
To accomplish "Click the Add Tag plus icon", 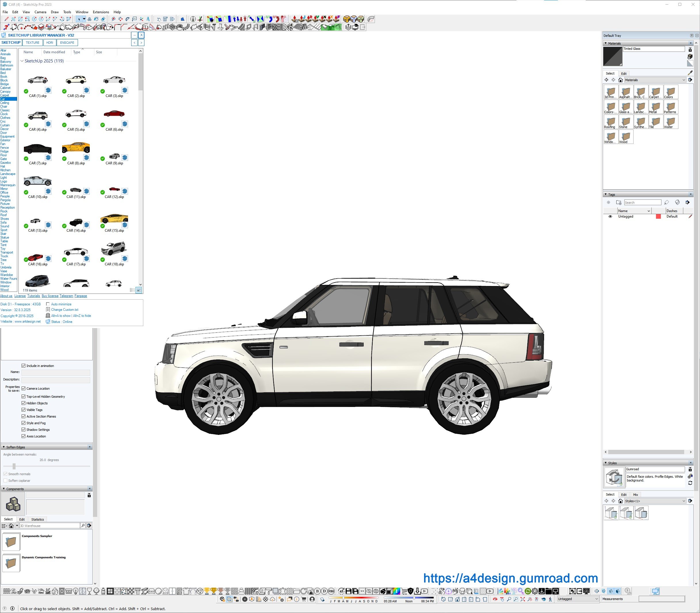I will pyautogui.click(x=608, y=203).
